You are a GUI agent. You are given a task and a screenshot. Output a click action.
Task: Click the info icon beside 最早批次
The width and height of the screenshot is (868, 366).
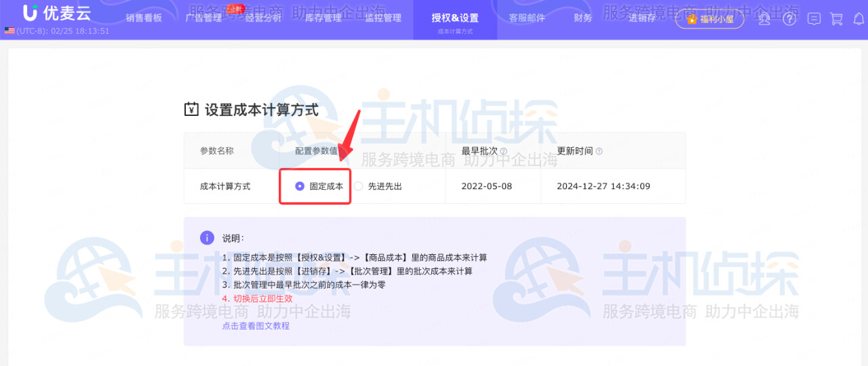pyautogui.click(x=503, y=152)
